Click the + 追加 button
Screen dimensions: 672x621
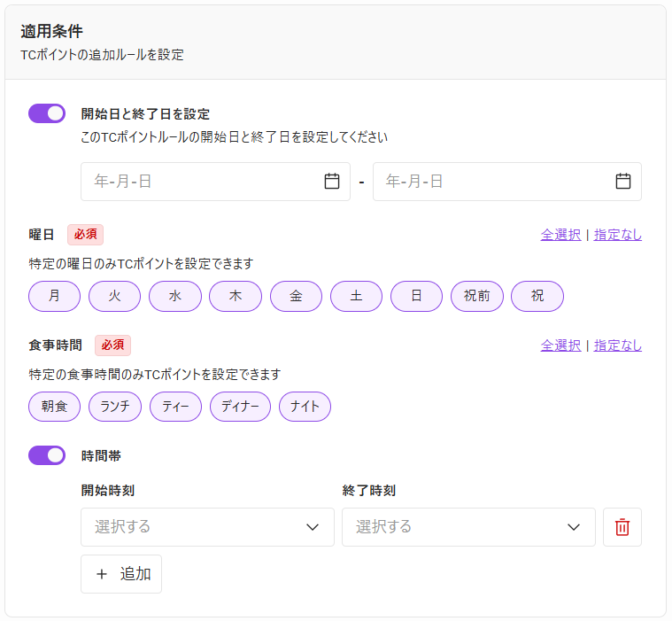click(121, 574)
